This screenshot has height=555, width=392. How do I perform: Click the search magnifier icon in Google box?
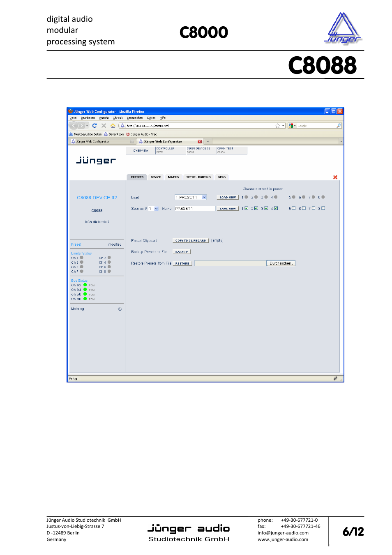[339, 126]
